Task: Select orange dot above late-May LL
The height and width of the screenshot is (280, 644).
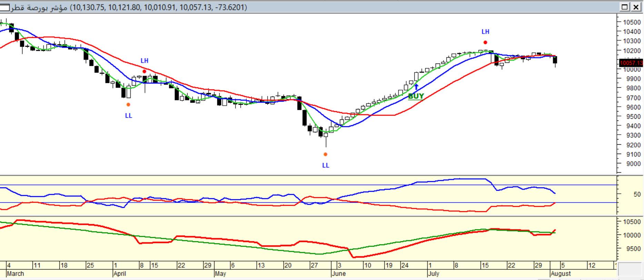Action: 326,154
